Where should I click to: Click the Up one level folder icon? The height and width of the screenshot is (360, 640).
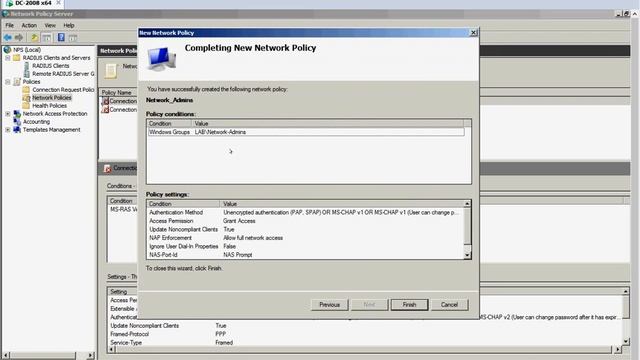35,38
